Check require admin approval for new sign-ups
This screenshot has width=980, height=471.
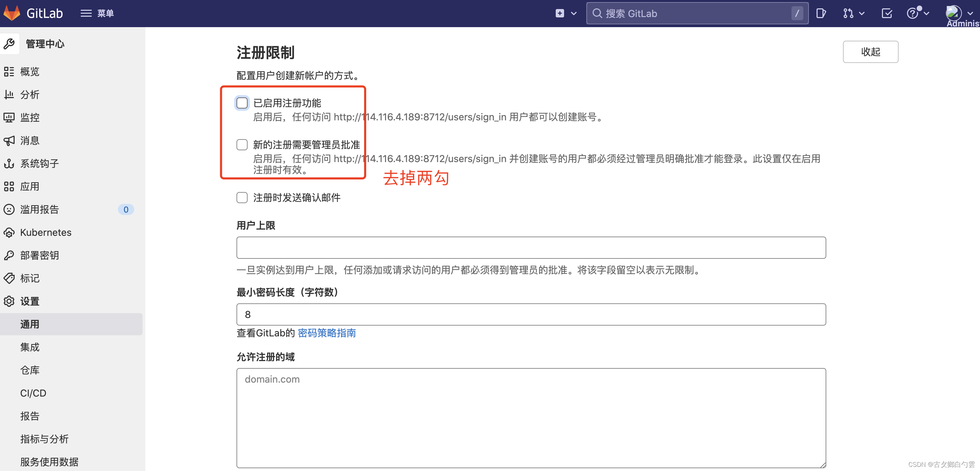pyautogui.click(x=242, y=145)
